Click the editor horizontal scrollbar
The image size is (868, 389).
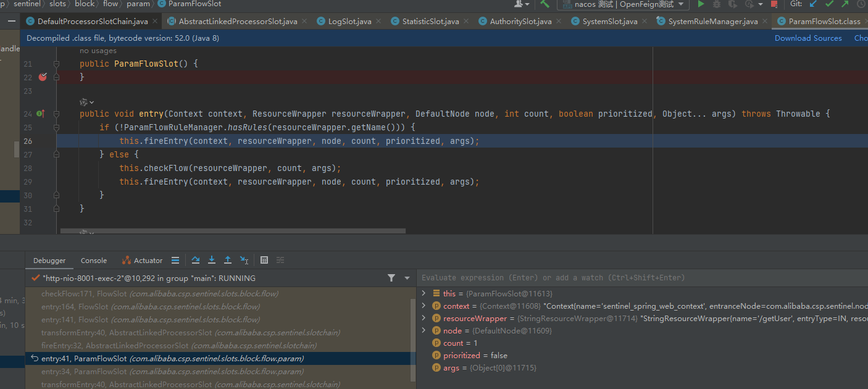pos(233,232)
